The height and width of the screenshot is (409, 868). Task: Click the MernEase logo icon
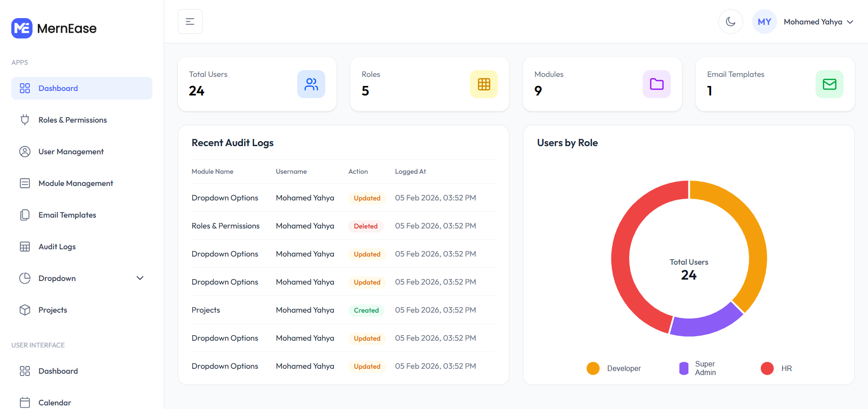point(22,29)
